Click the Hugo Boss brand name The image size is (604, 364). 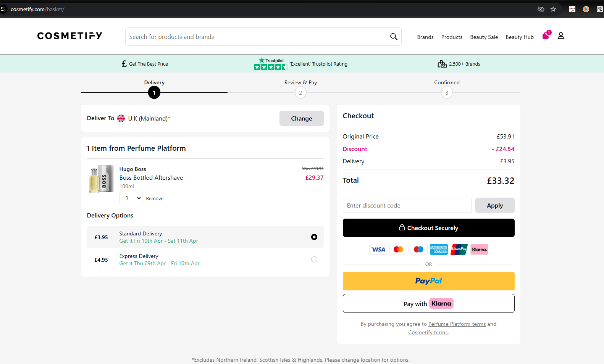(132, 169)
